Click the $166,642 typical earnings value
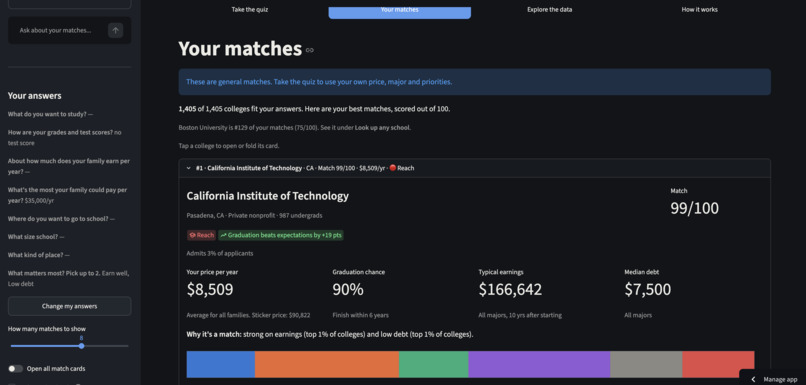Viewport: 806px width, 385px height. [x=510, y=289]
